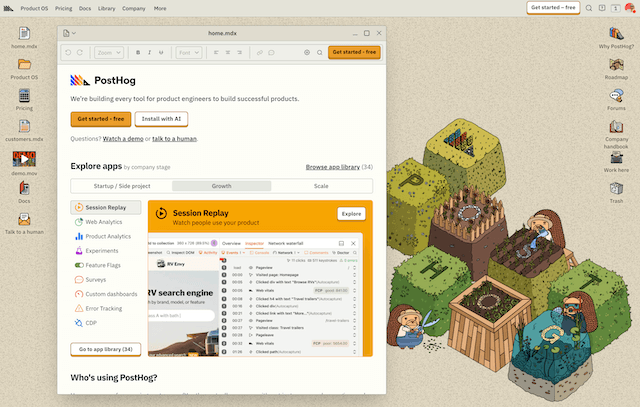Align text right in editor toolbar

[240, 52]
